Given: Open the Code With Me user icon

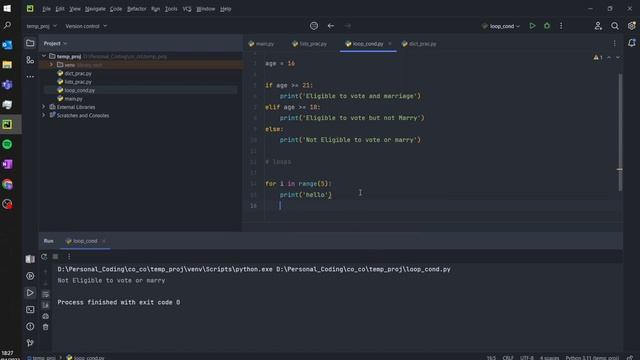Looking at the screenshot, I should [x=598, y=26].
